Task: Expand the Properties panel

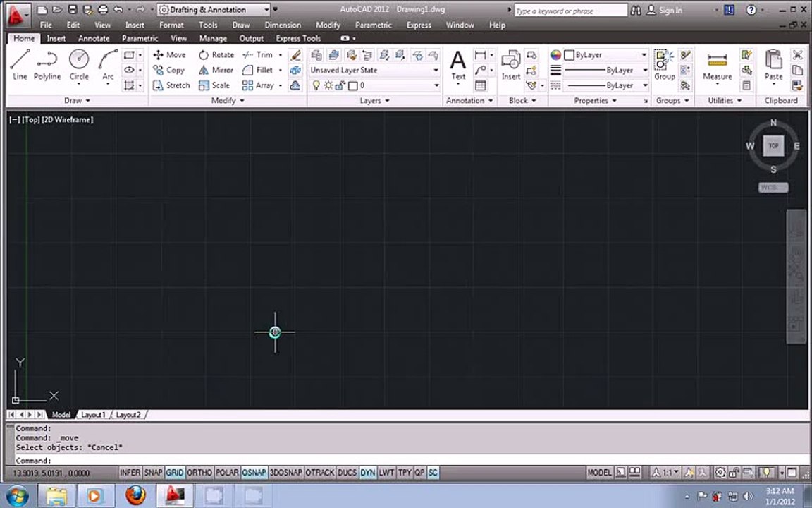Action: [595, 101]
